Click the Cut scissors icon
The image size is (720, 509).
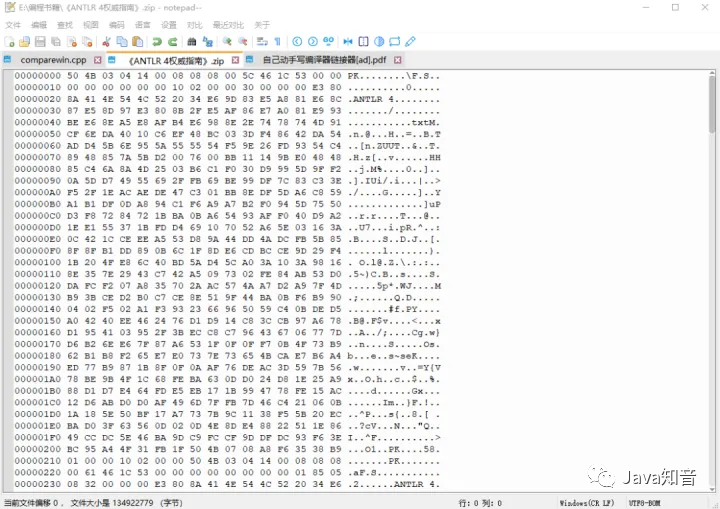[x=106, y=42]
